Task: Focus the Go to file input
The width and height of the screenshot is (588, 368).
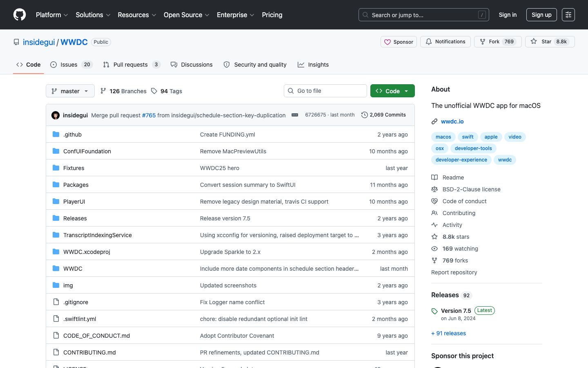Action: tap(325, 91)
